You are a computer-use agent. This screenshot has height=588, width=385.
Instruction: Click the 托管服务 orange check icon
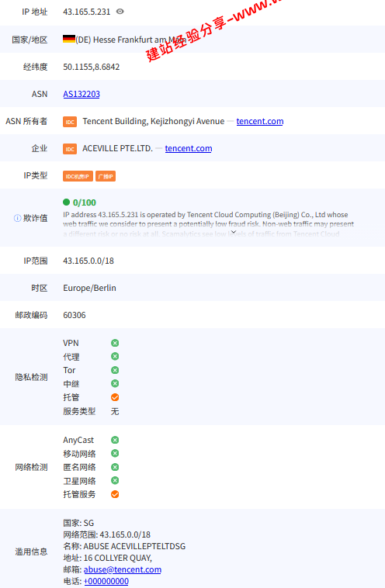[x=115, y=494]
